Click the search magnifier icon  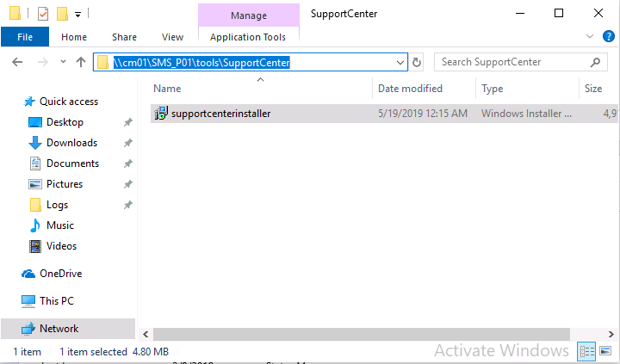[595, 62]
